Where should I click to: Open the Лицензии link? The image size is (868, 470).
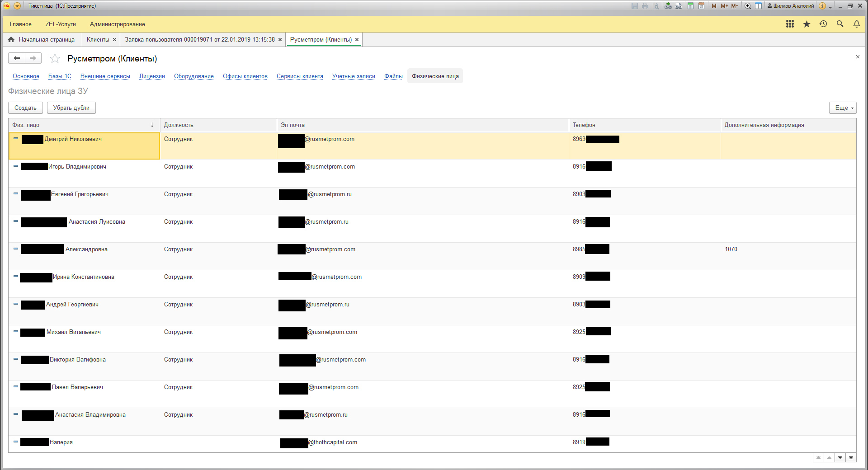click(152, 76)
